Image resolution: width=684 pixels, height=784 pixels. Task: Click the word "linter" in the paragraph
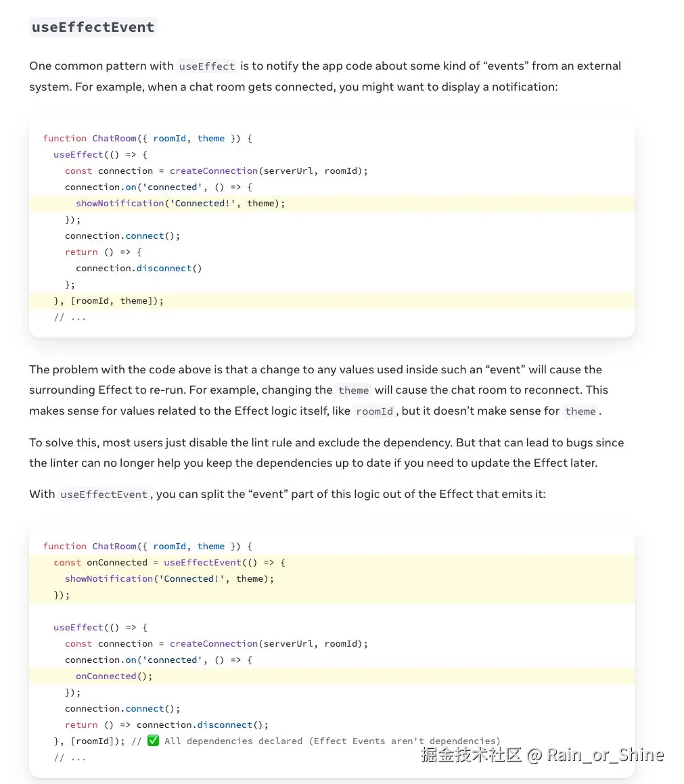(x=64, y=463)
